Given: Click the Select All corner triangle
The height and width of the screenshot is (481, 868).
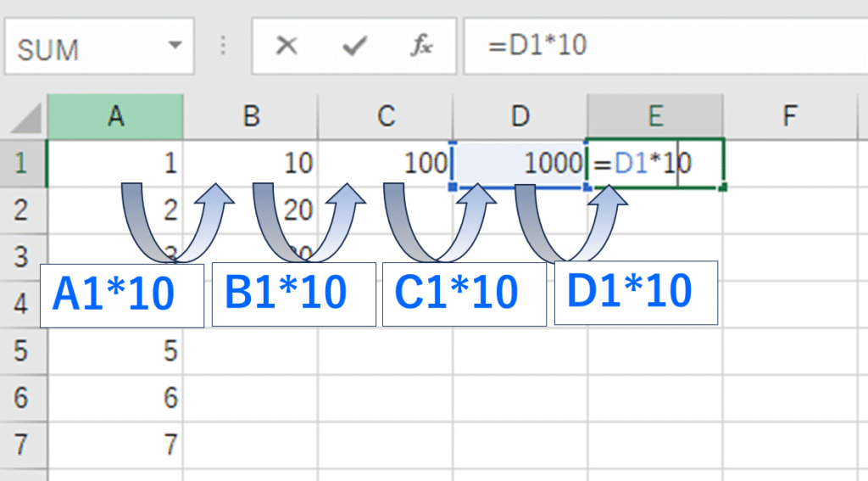Looking at the screenshot, I should 25,116.
